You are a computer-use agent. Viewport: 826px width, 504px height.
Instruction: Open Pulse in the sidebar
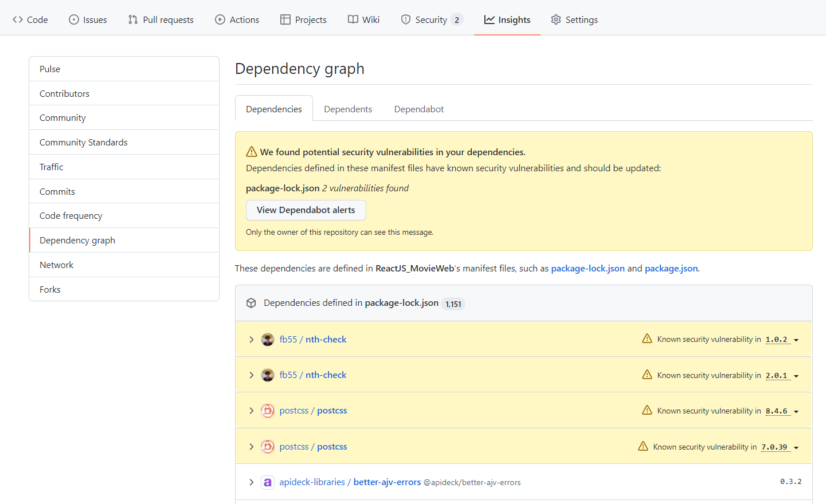pos(124,69)
